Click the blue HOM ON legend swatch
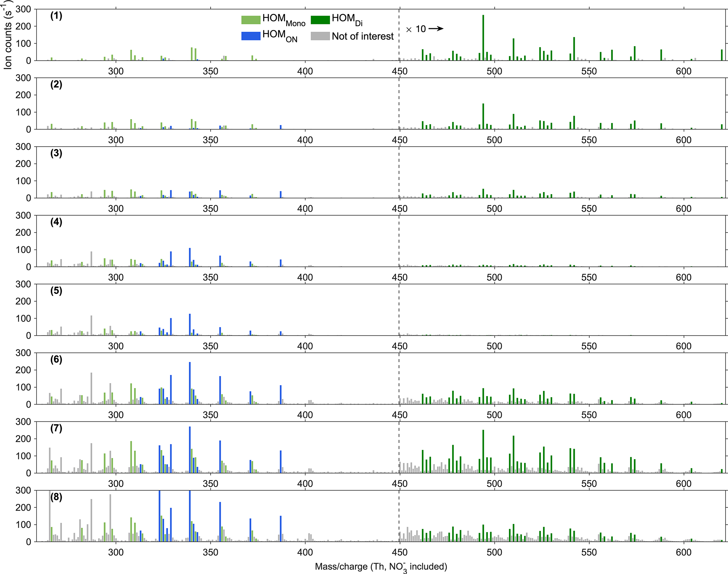This screenshot has width=728, height=574. (251, 36)
